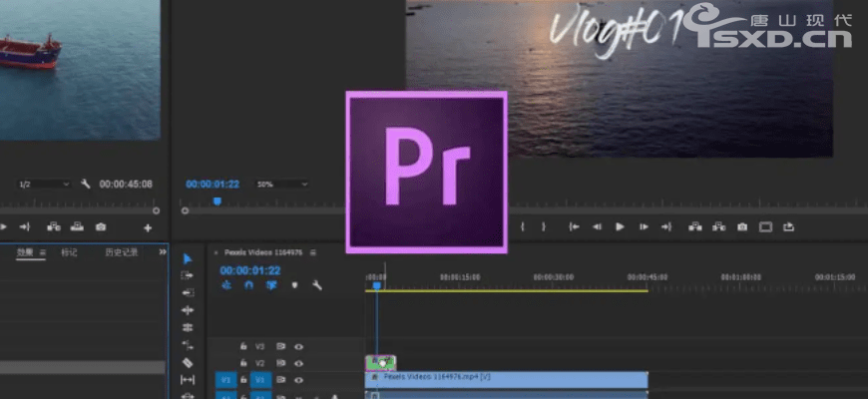Select the Pexels Videos mp4 clip on V1

[x=507, y=380]
